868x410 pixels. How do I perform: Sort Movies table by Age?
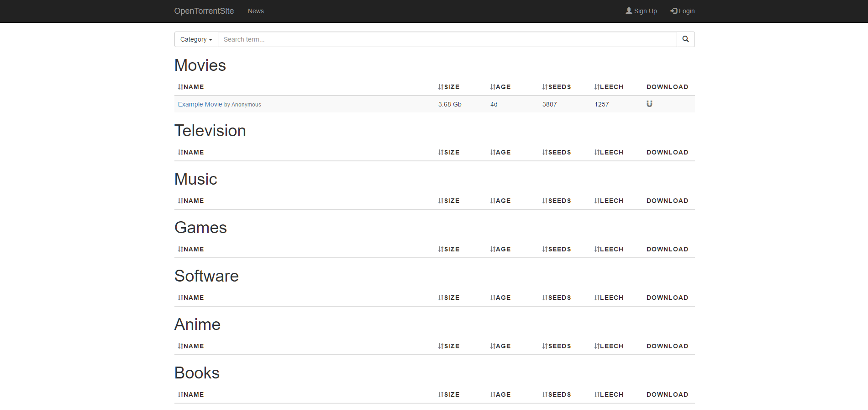coord(500,87)
